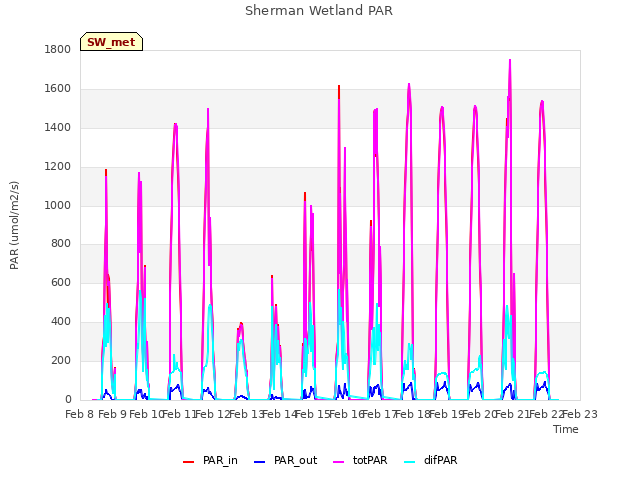The image size is (640, 480).
Task: Toggle the difPAR legend entry
Action: (431, 460)
